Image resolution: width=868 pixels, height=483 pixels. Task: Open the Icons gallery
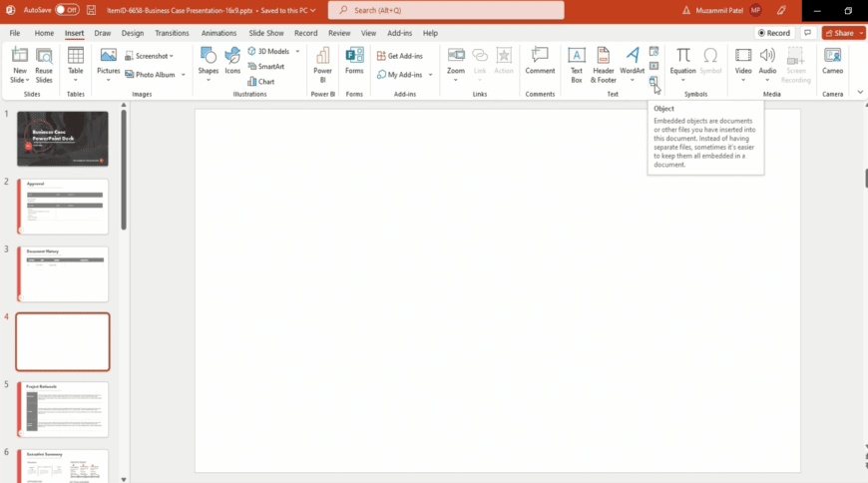pyautogui.click(x=232, y=61)
